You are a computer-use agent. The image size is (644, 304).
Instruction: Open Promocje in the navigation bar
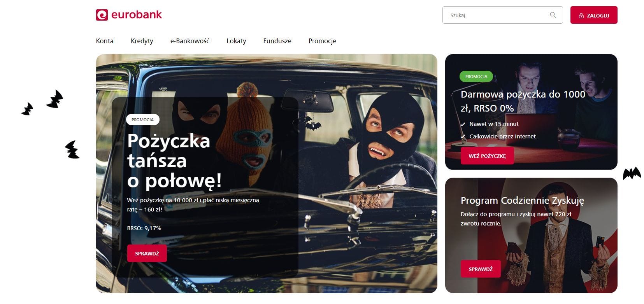[x=322, y=41]
